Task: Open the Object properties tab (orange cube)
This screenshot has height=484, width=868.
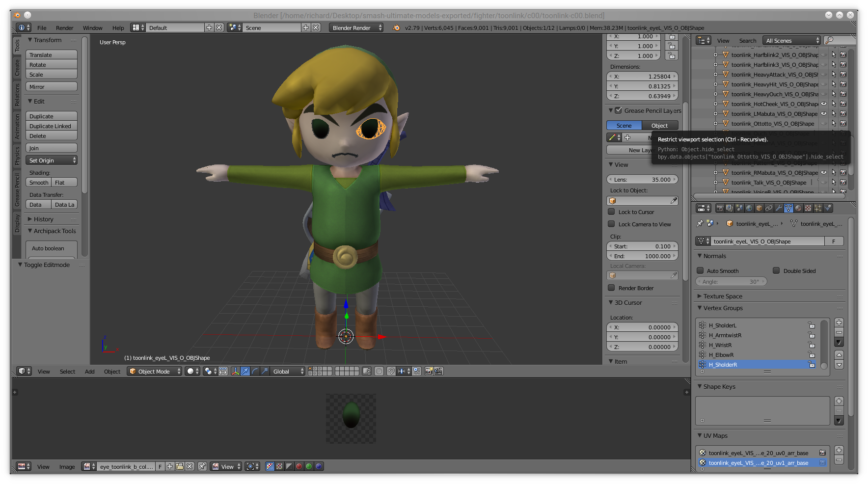Action: point(759,208)
